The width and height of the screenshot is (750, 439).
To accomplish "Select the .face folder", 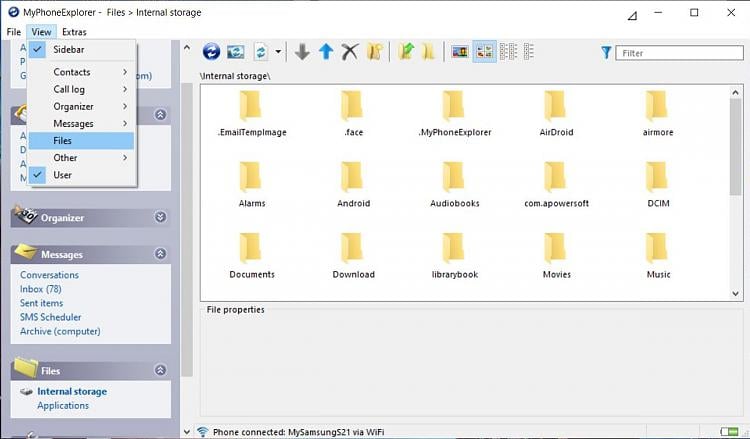I will point(353,114).
